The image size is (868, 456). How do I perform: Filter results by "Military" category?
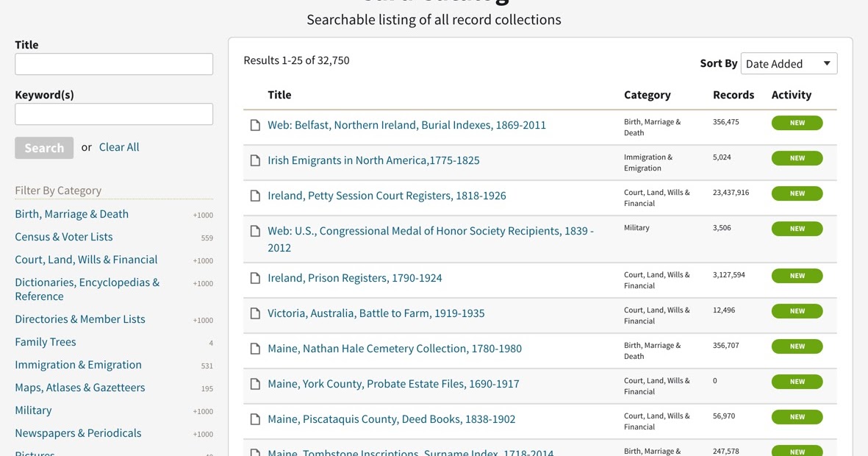pos(33,410)
